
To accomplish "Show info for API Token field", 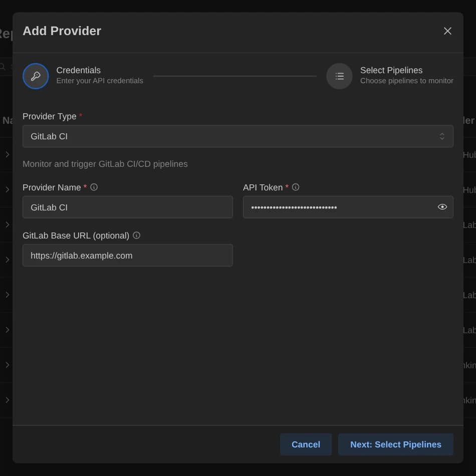I will click(296, 187).
